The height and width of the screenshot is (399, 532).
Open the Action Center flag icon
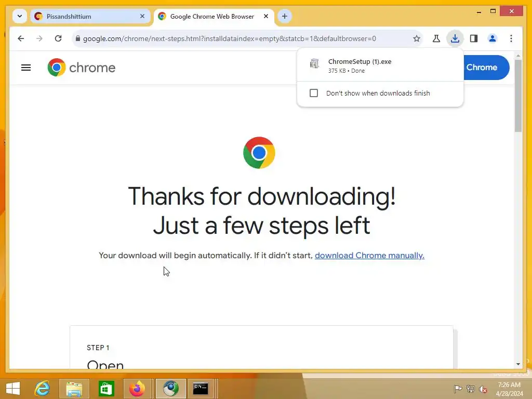(458, 389)
